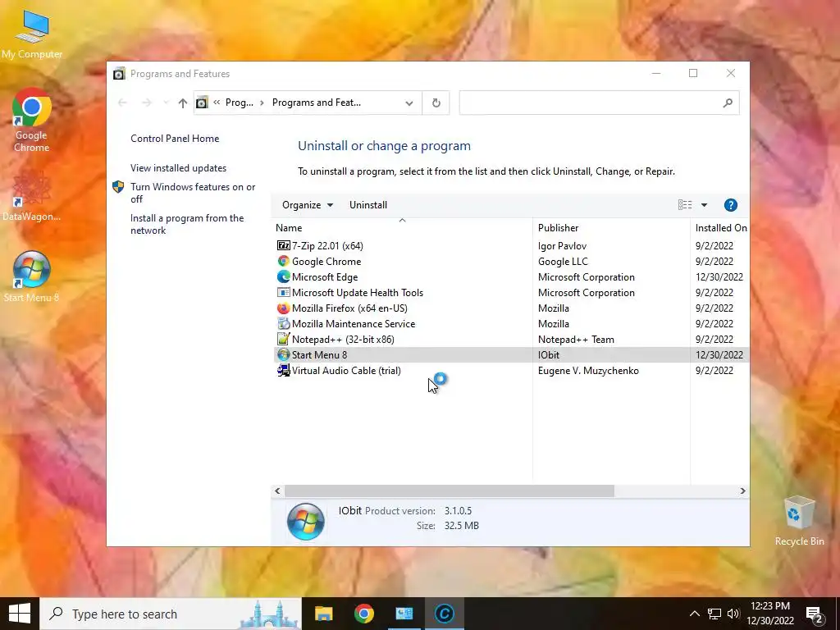Viewport: 840px width, 630px height.
Task: Sort by the Publisher column header
Action: point(611,228)
